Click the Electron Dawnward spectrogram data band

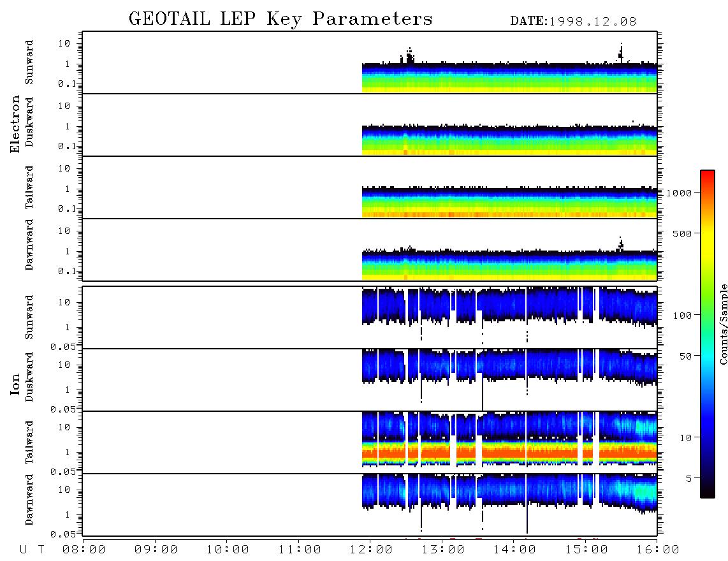(x=509, y=265)
